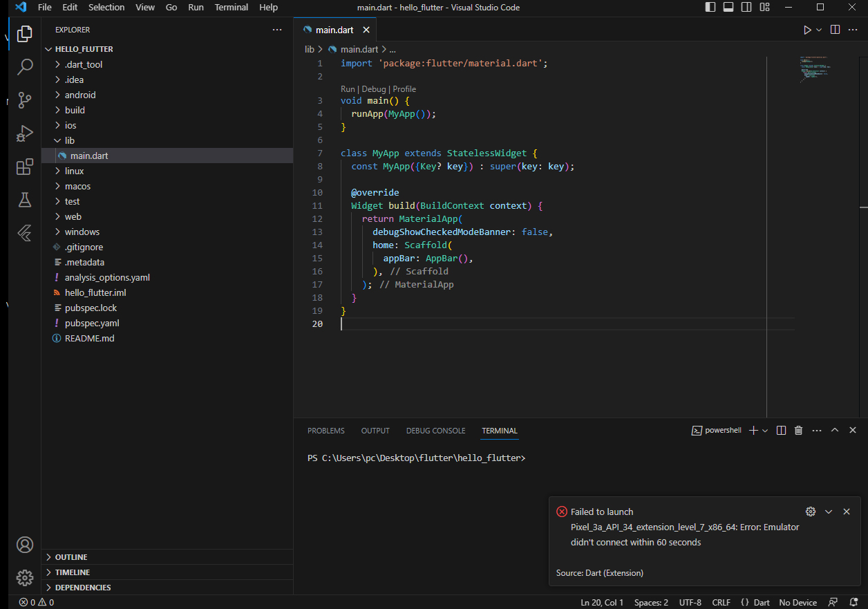Open the notification settings gear
This screenshot has width=868, height=609.
click(x=811, y=512)
